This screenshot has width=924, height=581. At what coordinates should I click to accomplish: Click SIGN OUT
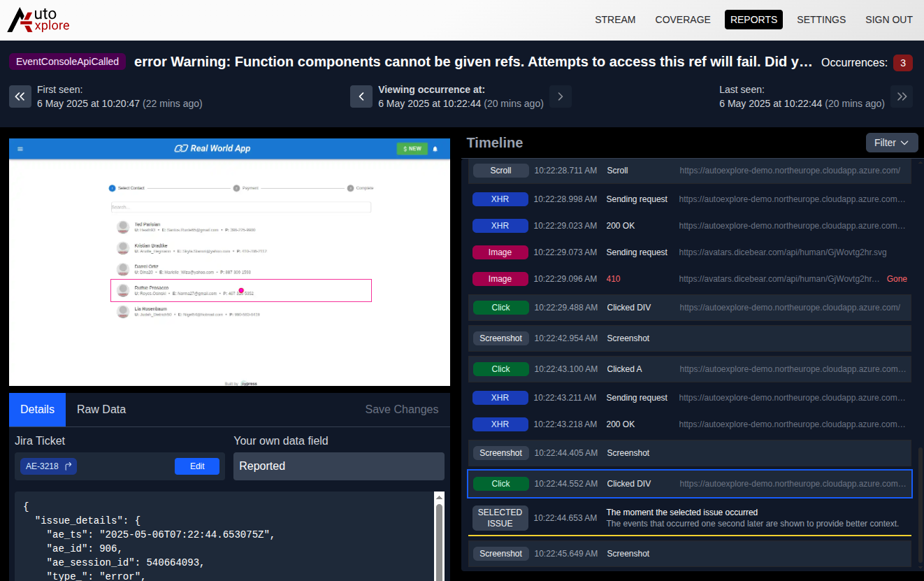click(889, 20)
